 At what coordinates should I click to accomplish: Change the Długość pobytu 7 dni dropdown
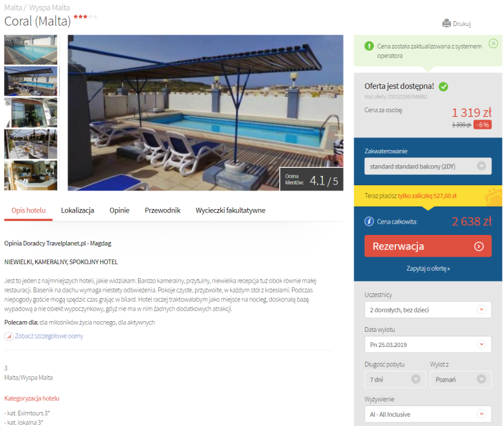coord(395,380)
